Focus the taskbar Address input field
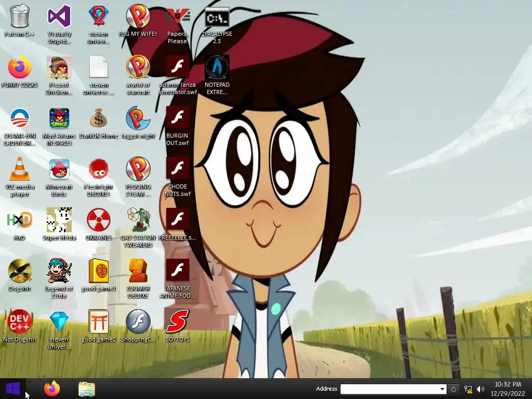 (389, 389)
